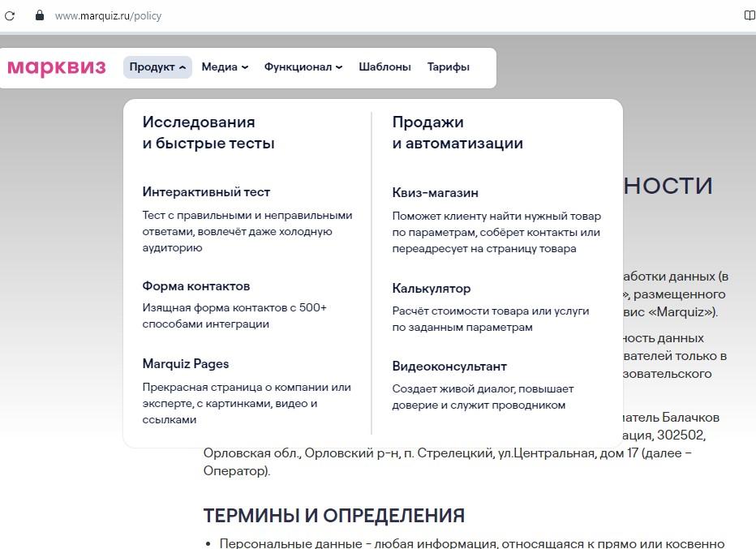
Task: Expand the Медиа dropdown menu
Action: 225,67
